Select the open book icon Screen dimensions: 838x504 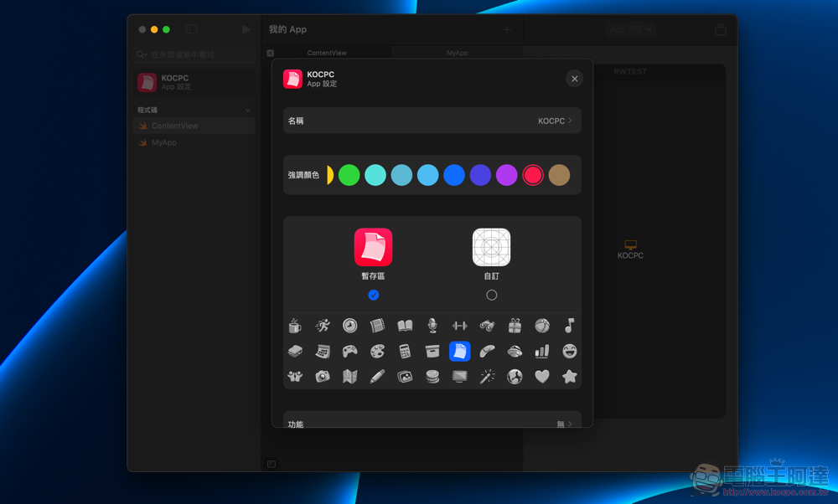click(405, 326)
